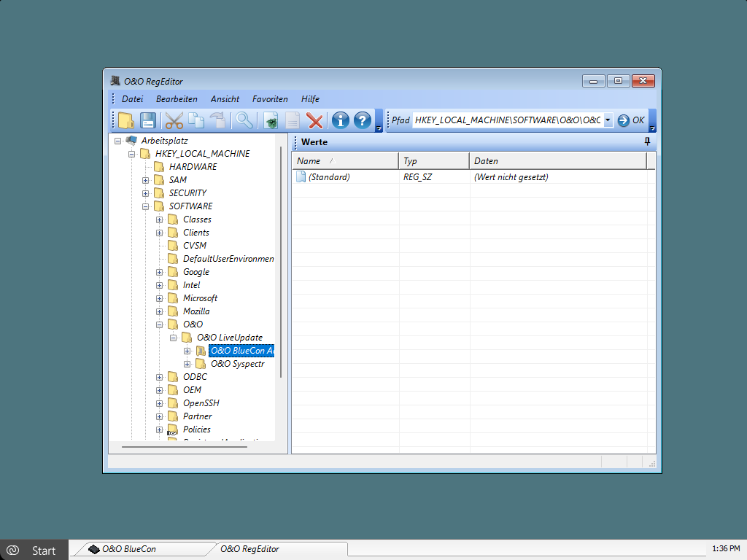Screen dimensions: 747x560
Task: Open the Bearbeiten menu
Action: click(177, 99)
